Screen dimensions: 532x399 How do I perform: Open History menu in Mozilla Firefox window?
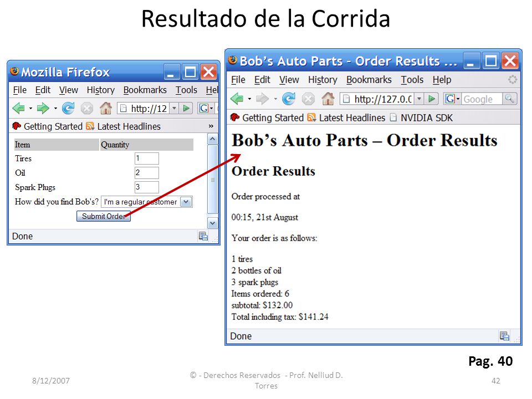(x=100, y=90)
